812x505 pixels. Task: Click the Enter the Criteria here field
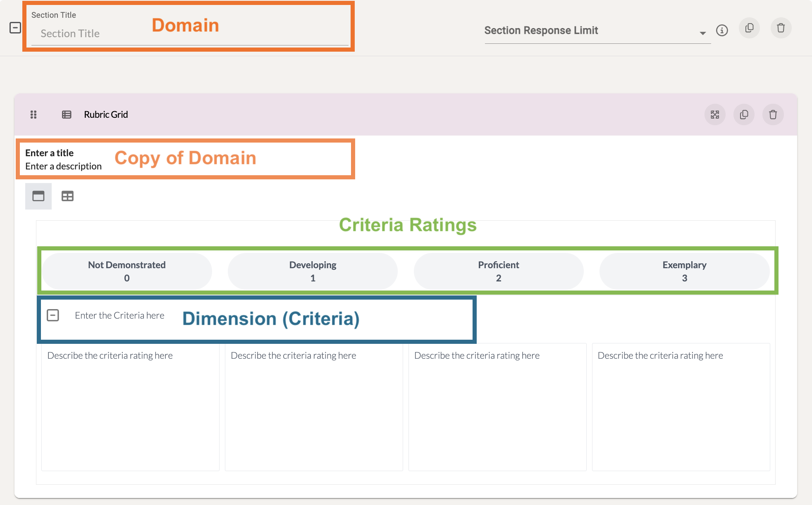point(119,315)
